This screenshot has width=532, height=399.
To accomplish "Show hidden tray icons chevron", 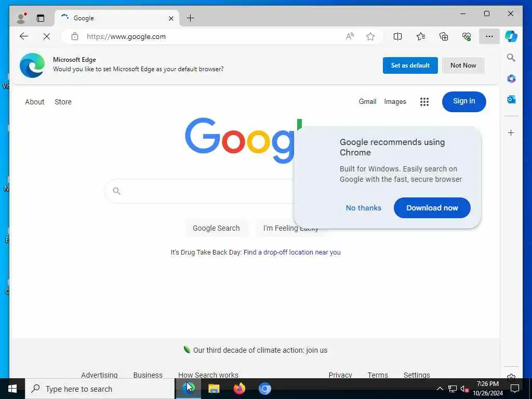I will click(440, 389).
